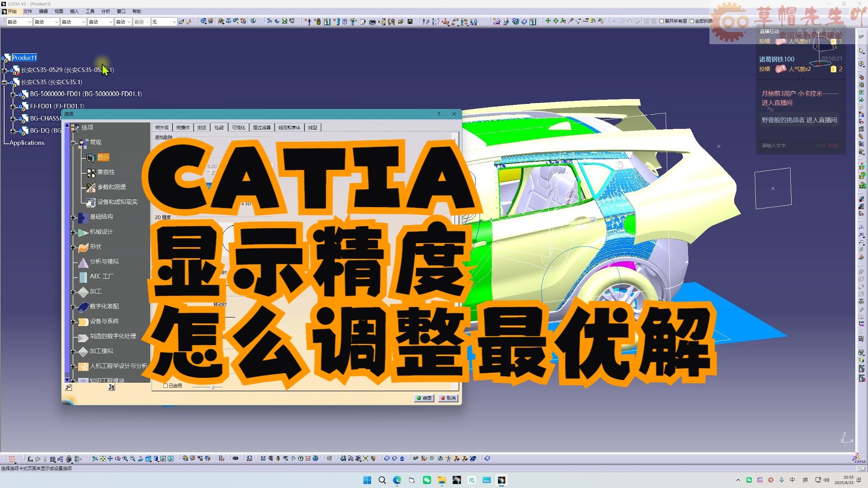Screen dimensions: 868x488
Task: Open WeChat from taskbar
Action: tap(427, 480)
